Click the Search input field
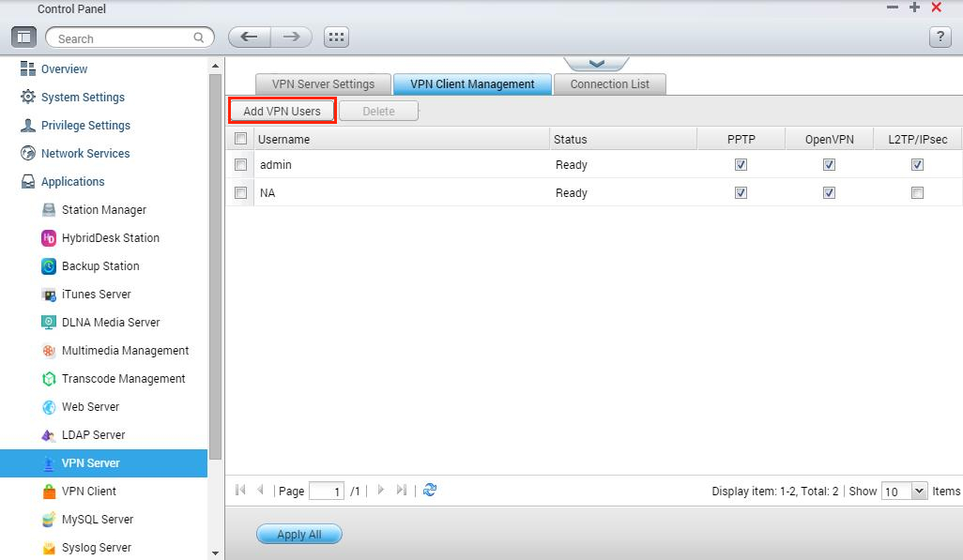Viewport: 963px width, 560px height. (122, 38)
